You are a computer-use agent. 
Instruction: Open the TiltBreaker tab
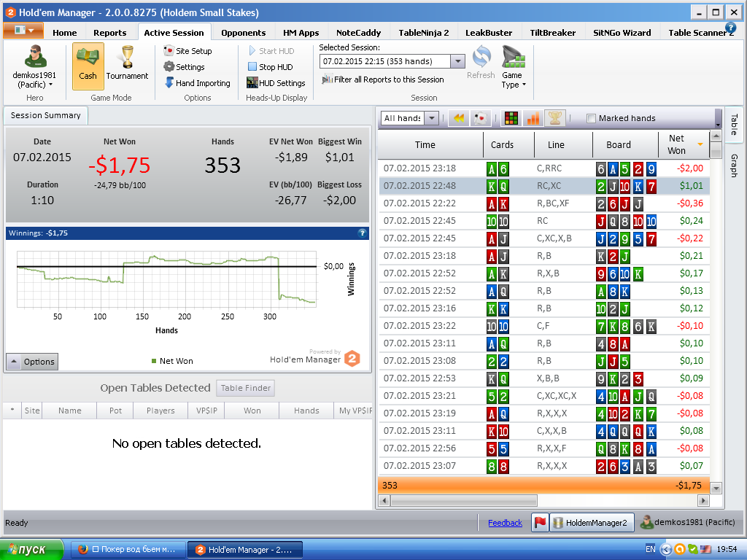point(553,32)
